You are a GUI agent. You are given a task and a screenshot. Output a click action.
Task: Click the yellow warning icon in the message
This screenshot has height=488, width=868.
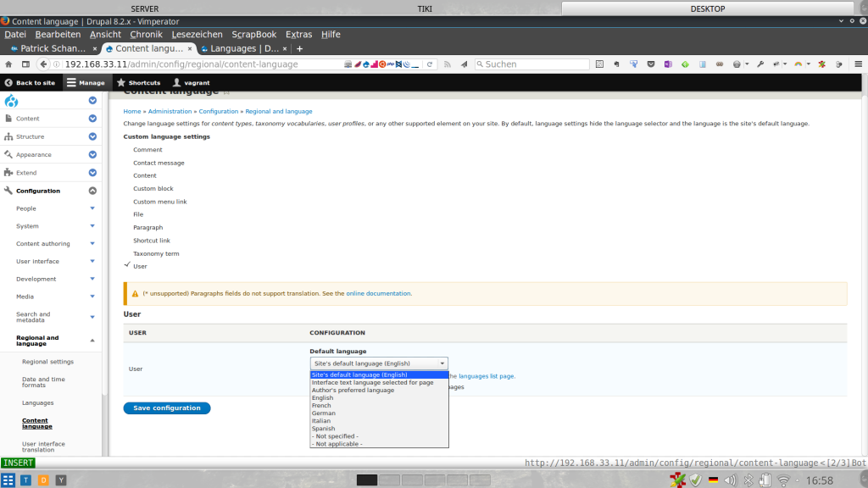click(x=135, y=294)
